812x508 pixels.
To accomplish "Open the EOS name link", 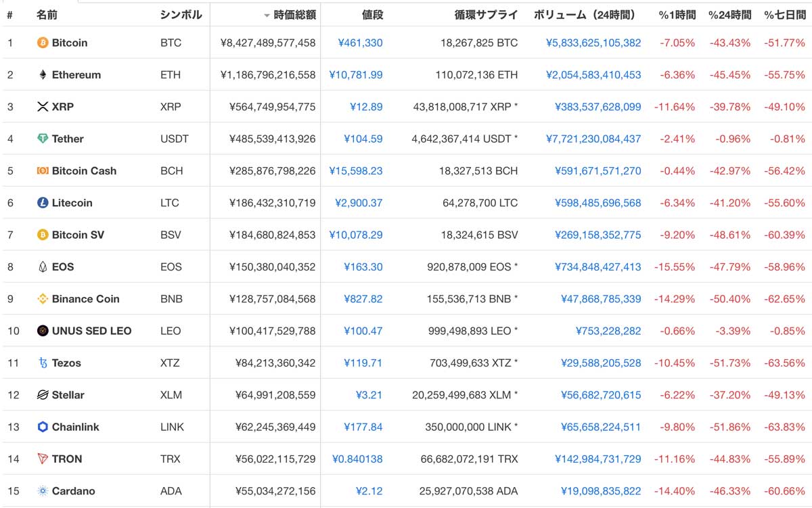I will pos(63,267).
